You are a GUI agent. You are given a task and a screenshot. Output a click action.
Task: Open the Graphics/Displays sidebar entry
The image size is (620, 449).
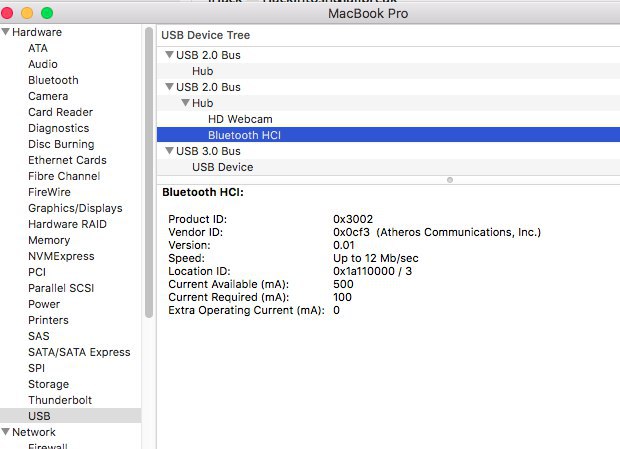click(x=75, y=208)
